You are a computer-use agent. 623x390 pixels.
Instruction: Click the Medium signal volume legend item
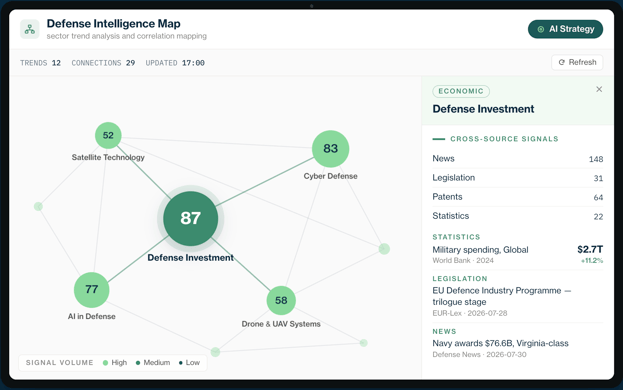click(153, 363)
